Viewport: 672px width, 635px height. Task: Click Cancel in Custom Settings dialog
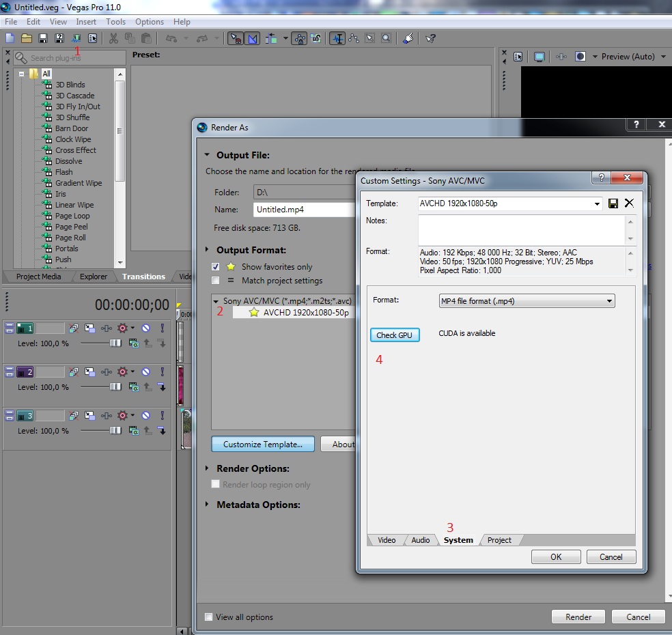[x=611, y=557]
